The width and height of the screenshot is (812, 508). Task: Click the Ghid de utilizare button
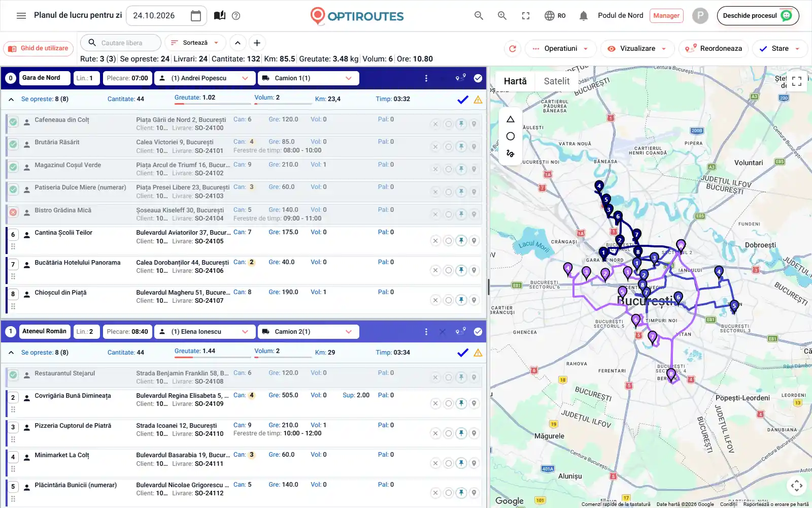(x=39, y=49)
